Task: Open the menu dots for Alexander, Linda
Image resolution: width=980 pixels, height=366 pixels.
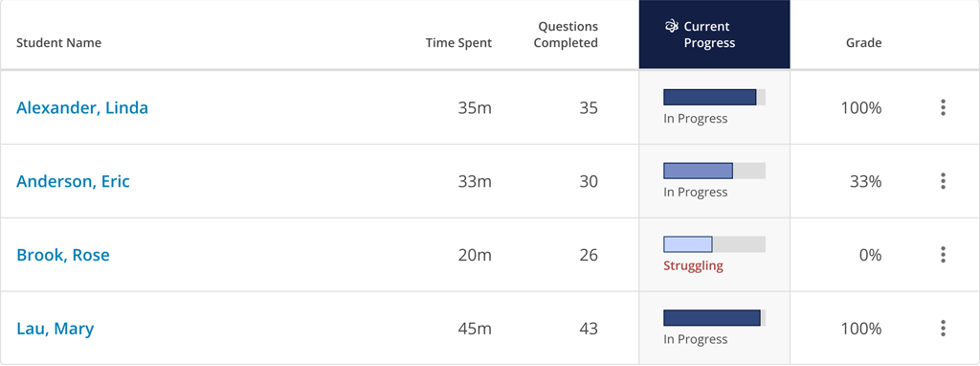Action: [943, 107]
